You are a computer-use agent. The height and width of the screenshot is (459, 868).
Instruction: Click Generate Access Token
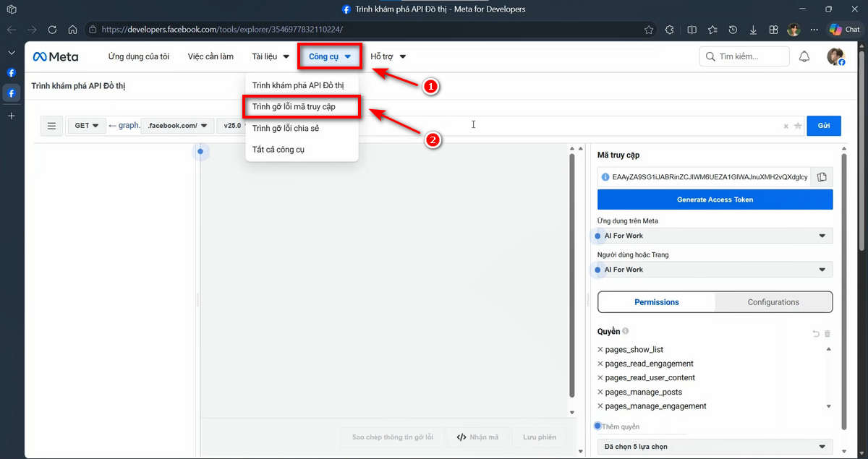coord(715,200)
